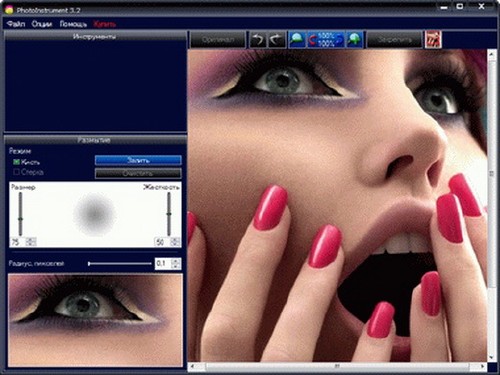
Task: Click the undo arrow icon
Action: [257, 40]
